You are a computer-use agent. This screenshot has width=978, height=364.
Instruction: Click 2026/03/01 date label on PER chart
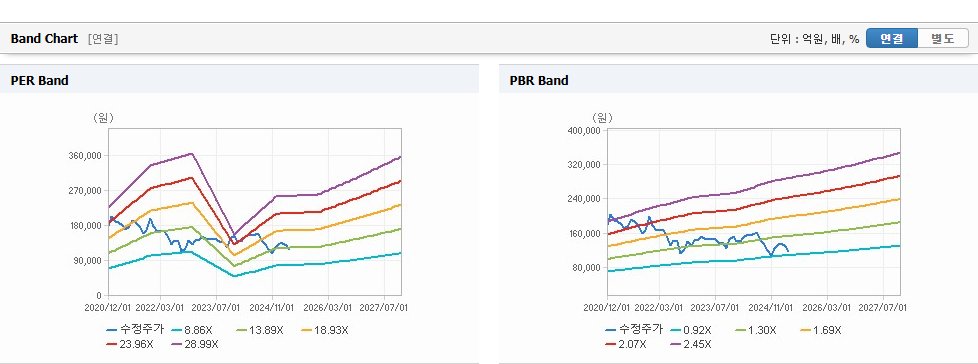tap(329, 307)
